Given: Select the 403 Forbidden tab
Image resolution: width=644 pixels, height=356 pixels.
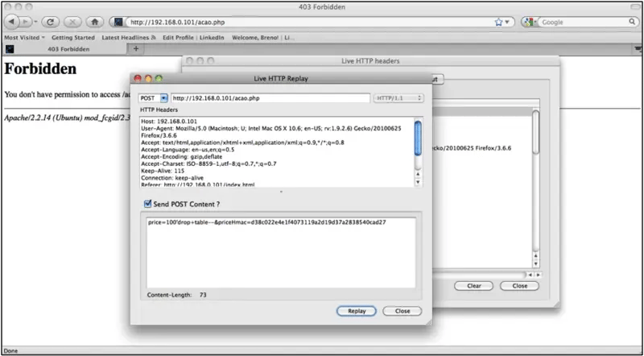Looking at the screenshot, I should 67,49.
